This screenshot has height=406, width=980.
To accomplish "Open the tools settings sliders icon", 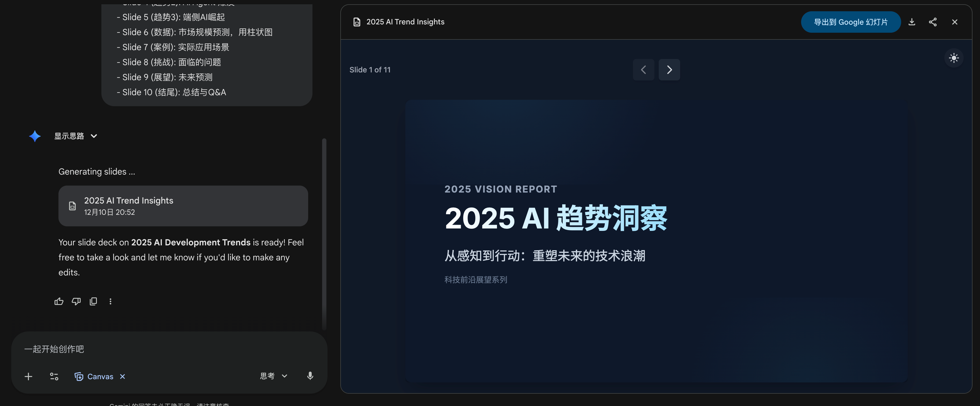I will click(x=54, y=376).
